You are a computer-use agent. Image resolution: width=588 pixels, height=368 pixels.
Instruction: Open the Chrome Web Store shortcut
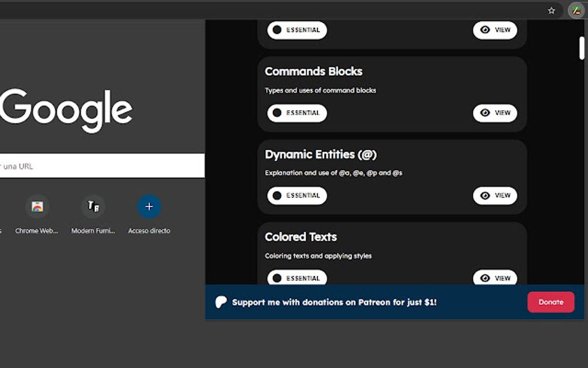click(37, 206)
